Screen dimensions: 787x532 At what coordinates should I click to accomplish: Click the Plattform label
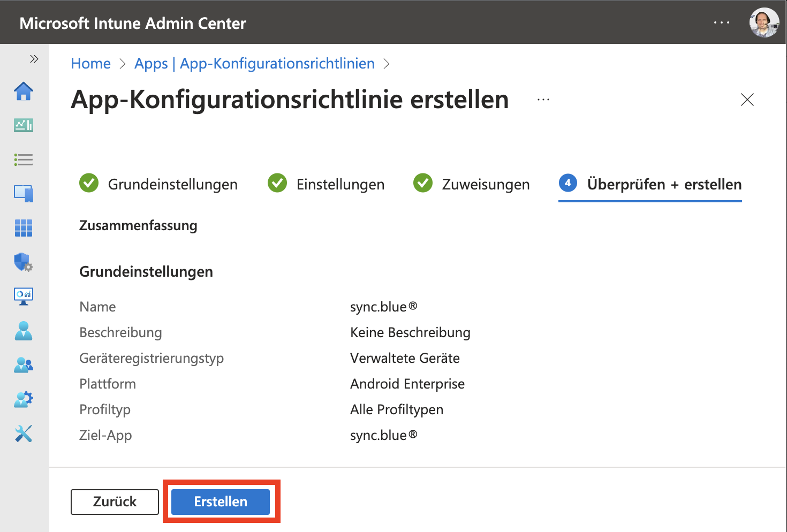[x=108, y=384]
